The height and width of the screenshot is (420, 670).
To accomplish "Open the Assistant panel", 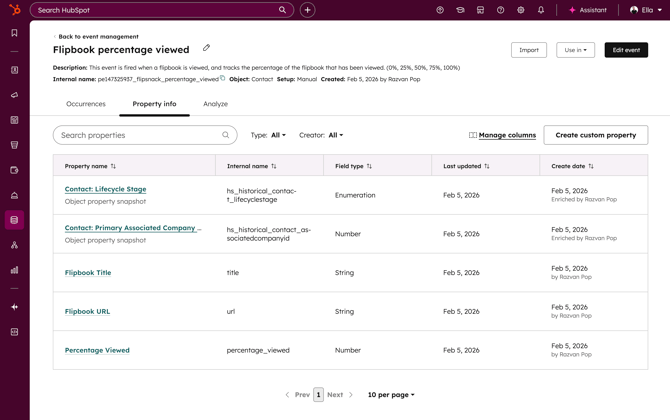I will [x=588, y=10].
